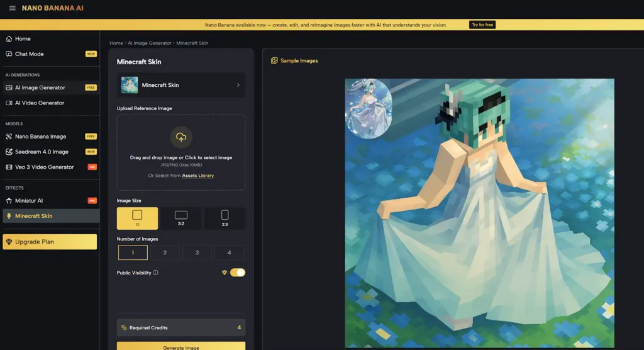Screen dimensions: 644x350
Task: Click the cloud upload icon
Action: 181,137
